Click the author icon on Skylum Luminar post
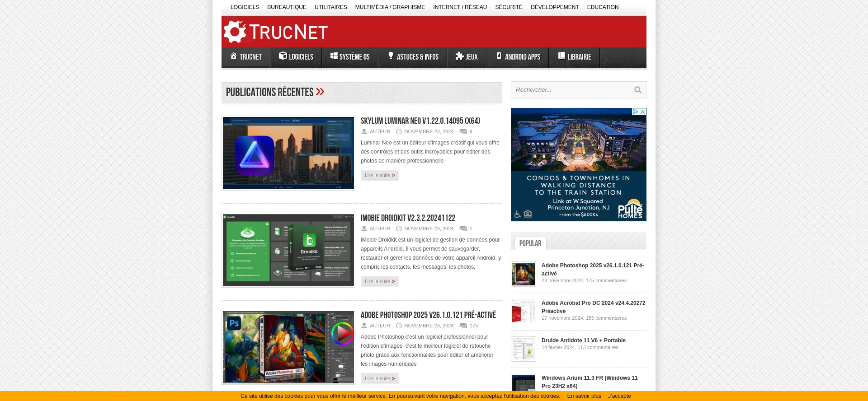Screen dimensions: 868x401 (x=364, y=131)
